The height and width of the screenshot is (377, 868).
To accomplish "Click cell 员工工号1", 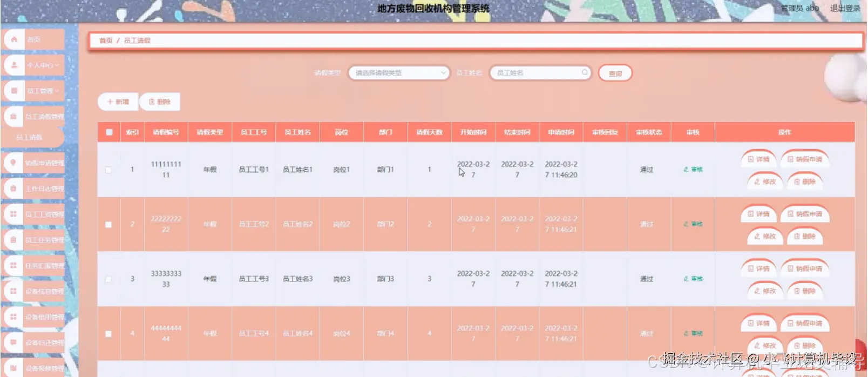I will pos(254,170).
